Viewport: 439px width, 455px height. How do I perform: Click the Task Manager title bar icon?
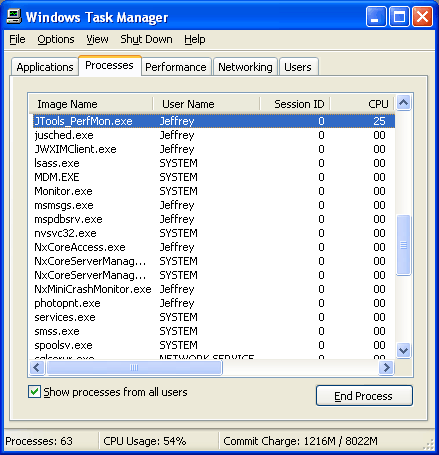[x=14, y=16]
